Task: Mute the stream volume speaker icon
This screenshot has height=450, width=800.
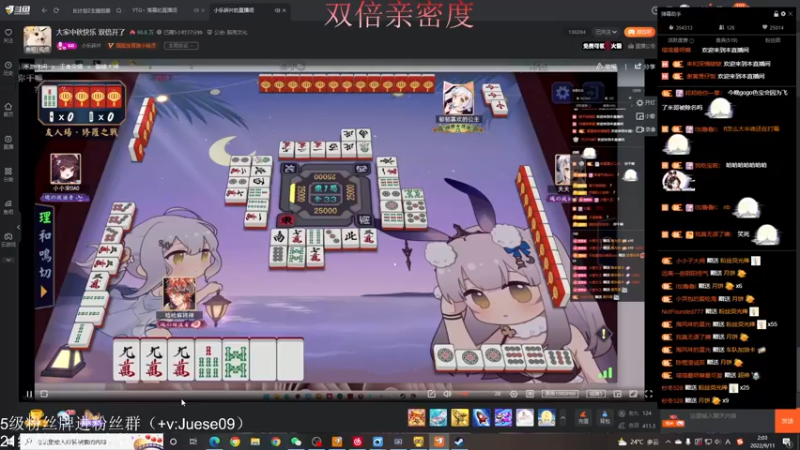Action: click(x=447, y=394)
